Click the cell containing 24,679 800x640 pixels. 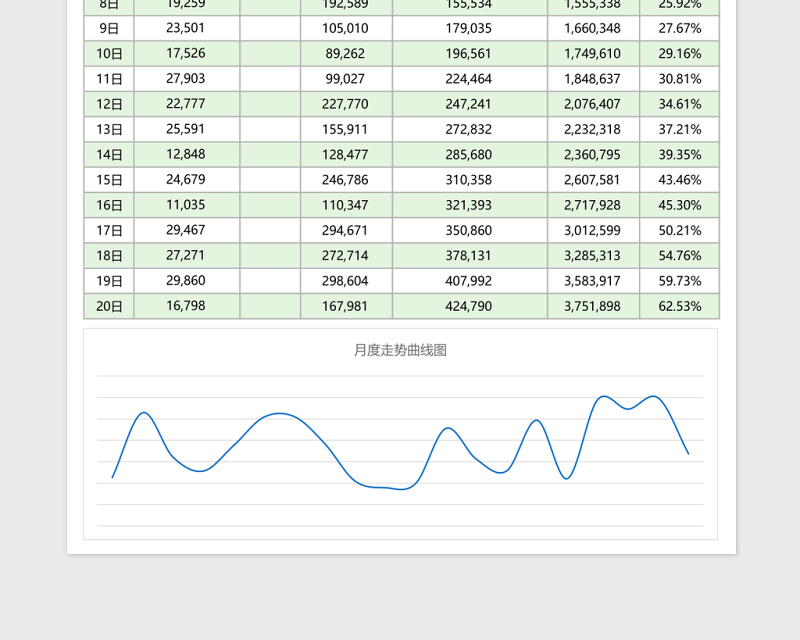[187, 180]
